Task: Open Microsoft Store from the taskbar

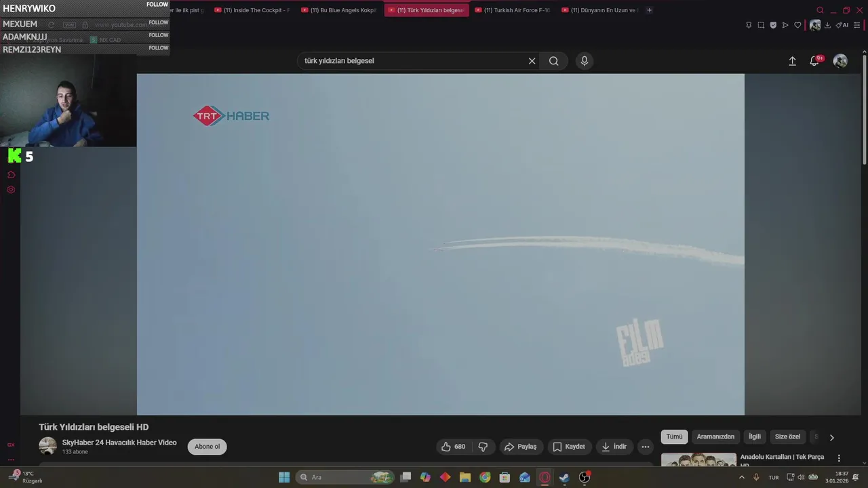Action: tap(505, 477)
